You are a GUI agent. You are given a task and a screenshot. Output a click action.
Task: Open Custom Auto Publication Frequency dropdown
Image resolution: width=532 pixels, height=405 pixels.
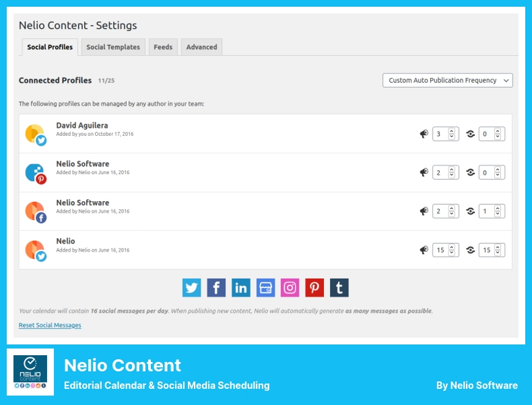coord(448,80)
